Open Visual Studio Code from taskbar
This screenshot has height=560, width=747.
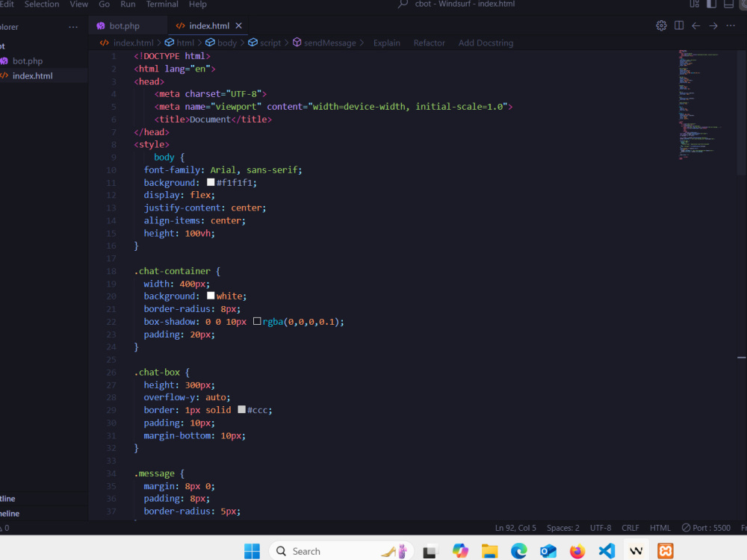[x=607, y=551]
